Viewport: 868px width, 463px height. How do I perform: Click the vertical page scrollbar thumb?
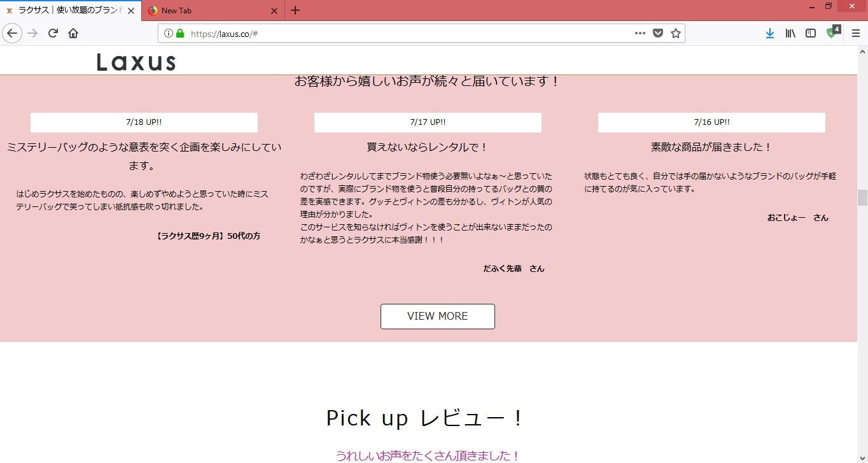(862, 197)
